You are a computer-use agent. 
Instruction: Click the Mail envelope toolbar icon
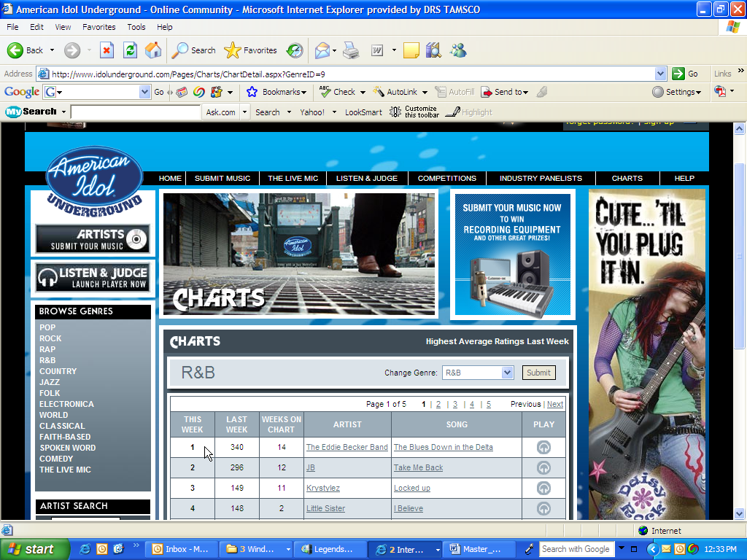(322, 50)
